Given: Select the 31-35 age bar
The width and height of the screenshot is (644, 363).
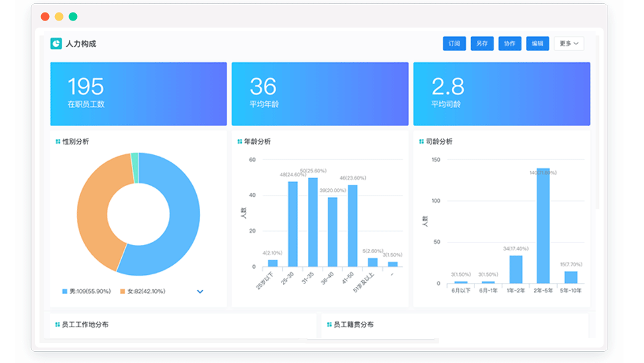Looking at the screenshot, I should 313,222.
